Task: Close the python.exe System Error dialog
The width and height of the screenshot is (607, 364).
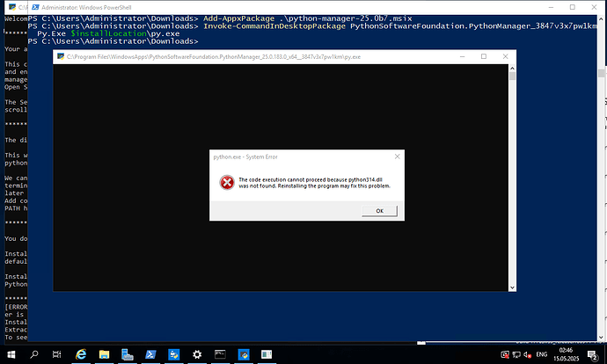Action: click(397, 157)
